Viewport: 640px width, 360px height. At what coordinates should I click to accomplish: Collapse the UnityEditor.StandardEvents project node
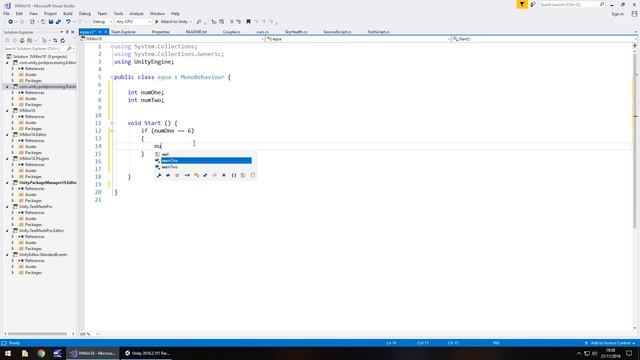pos(7,255)
